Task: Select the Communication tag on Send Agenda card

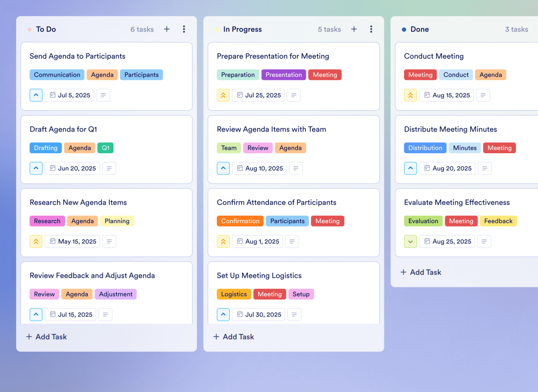Action: [x=57, y=75]
